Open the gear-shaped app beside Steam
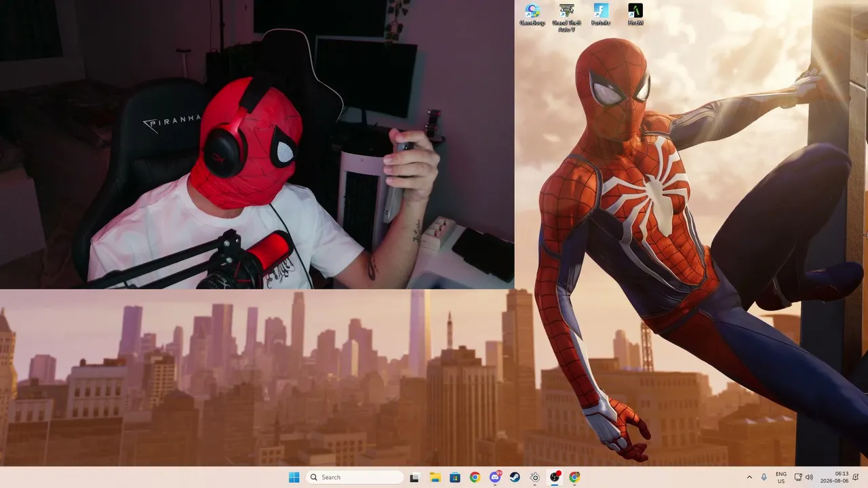The height and width of the screenshot is (488, 868). (x=535, y=477)
